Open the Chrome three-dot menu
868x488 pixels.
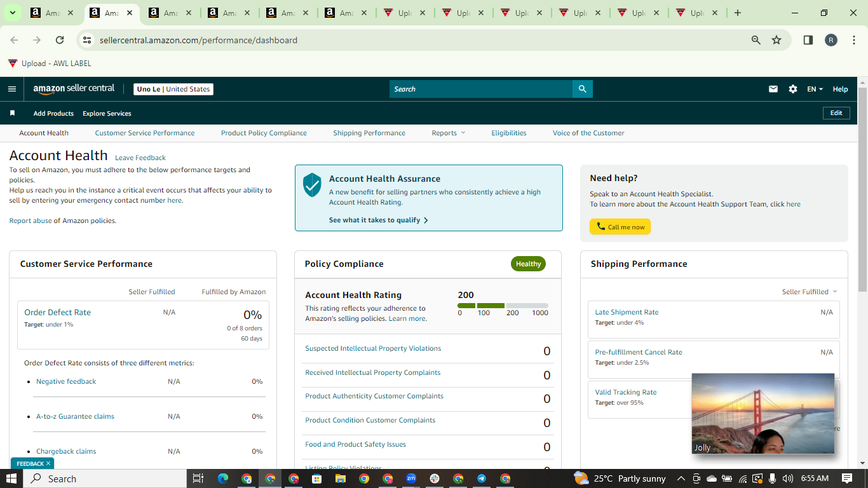click(855, 40)
